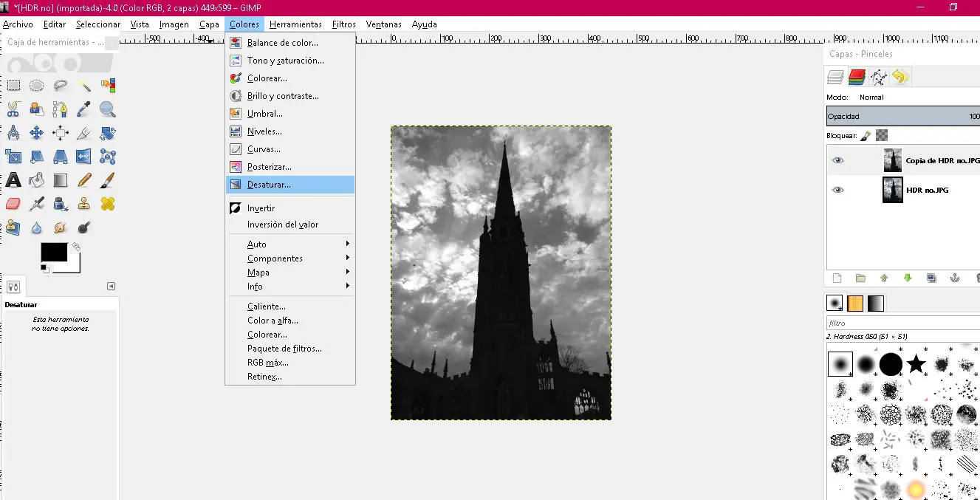The image size is (980, 500).
Task: Choose Curvas from the menu
Action: point(264,149)
